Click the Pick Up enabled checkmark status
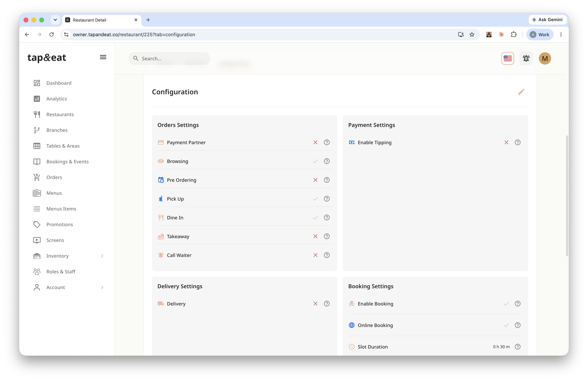Image resolution: width=588 pixels, height=381 pixels. pyautogui.click(x=316, y=199)
